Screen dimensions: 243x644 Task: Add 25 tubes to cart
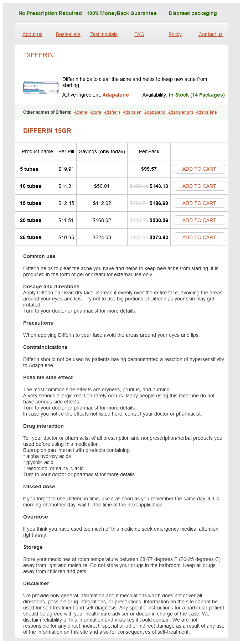click(x=199, y=237)
